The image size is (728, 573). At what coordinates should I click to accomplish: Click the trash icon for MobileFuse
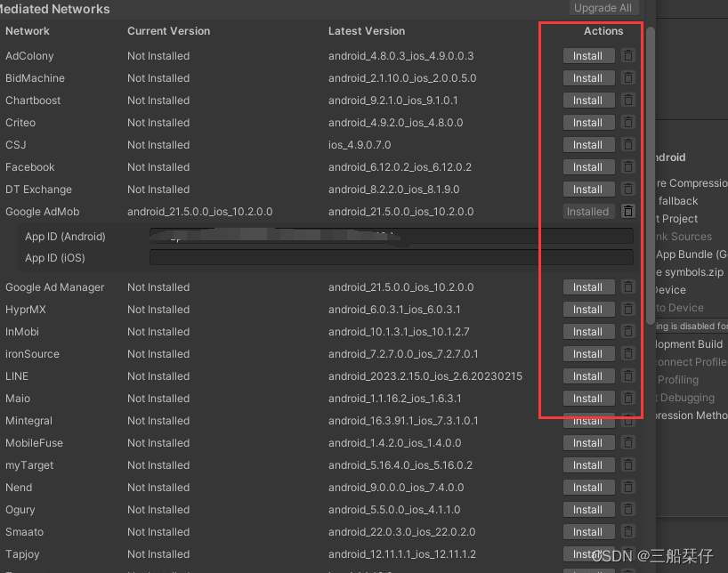(628, 443)
